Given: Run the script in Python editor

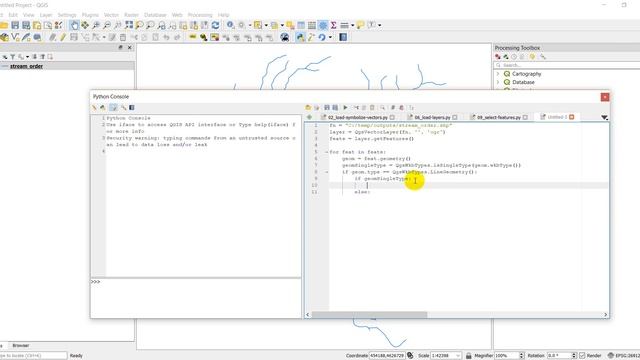Looking at the screenshot, I should click(345, 107).
